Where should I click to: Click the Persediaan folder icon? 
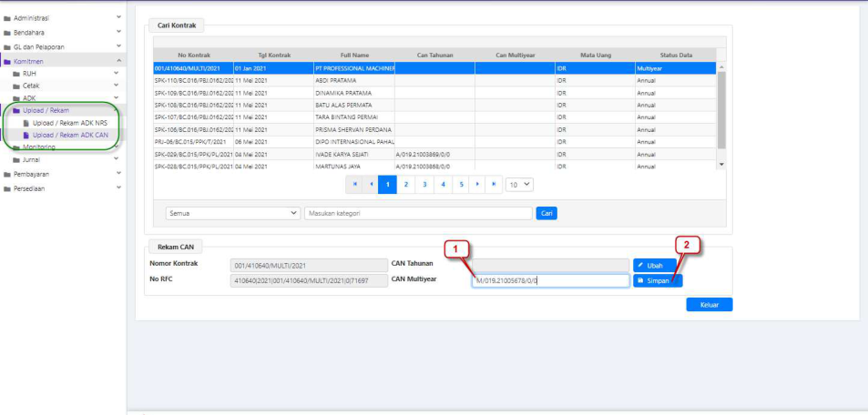pyautogui.click(x=5, y=188)
